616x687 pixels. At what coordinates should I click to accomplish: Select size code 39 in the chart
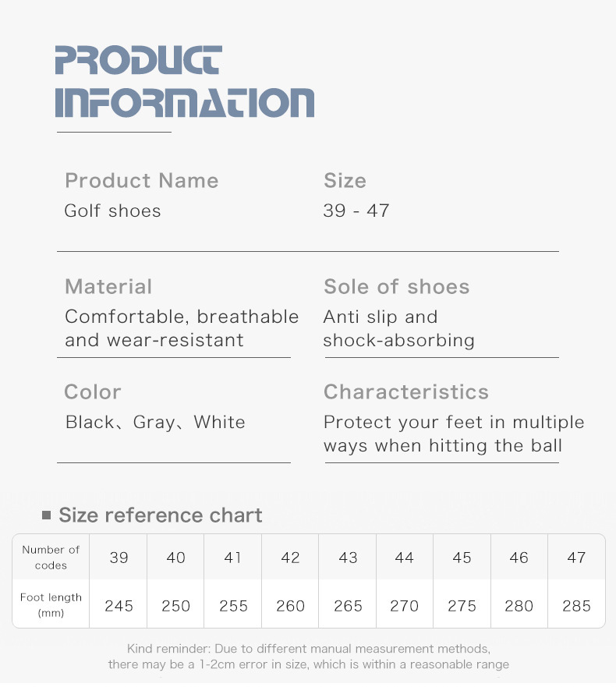click(x=119, y=558)
